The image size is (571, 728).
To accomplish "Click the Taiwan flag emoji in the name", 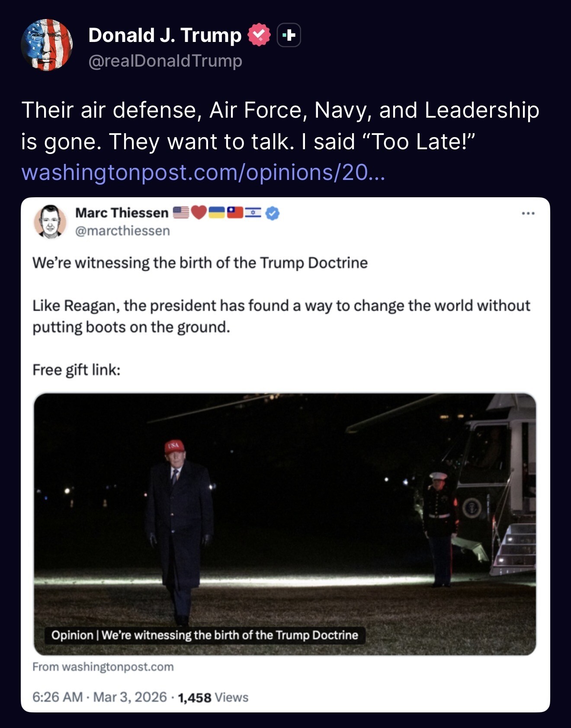I will [x=235, y=212].
